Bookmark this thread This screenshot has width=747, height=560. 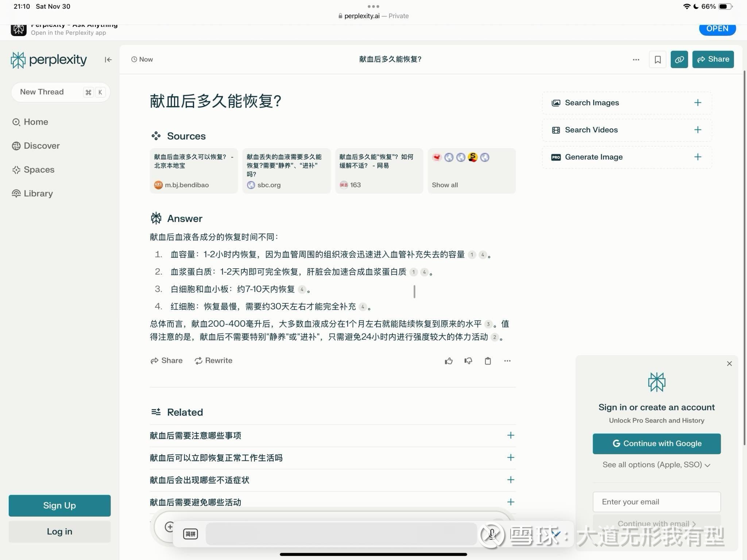point(657,59)
